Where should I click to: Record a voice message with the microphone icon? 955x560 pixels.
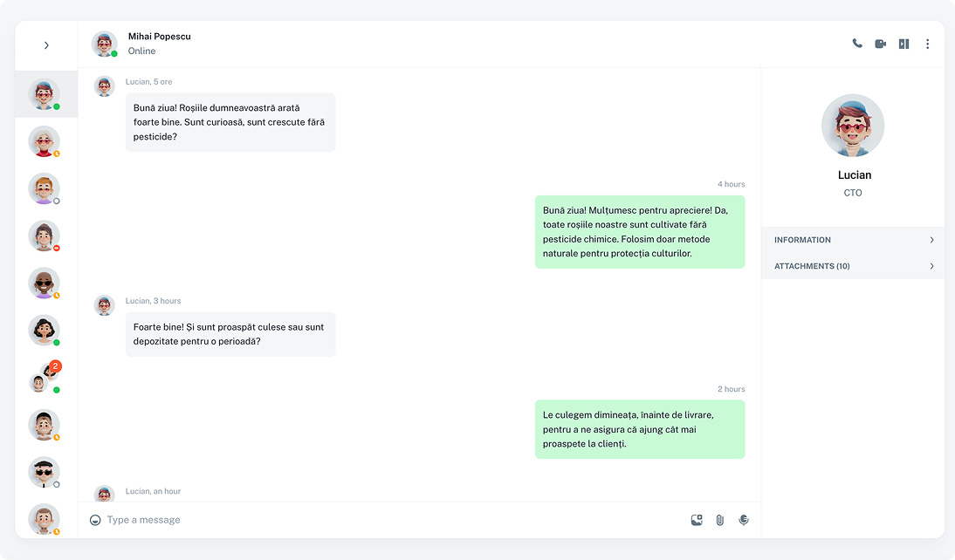(x=743, y=519)
